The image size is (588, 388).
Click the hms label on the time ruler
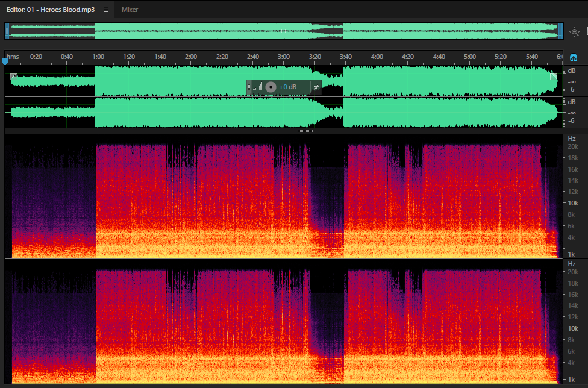13,57
